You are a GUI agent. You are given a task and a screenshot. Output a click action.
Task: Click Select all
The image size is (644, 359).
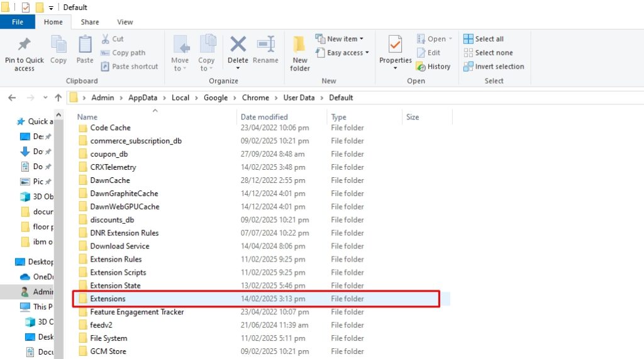coord(484,39)
